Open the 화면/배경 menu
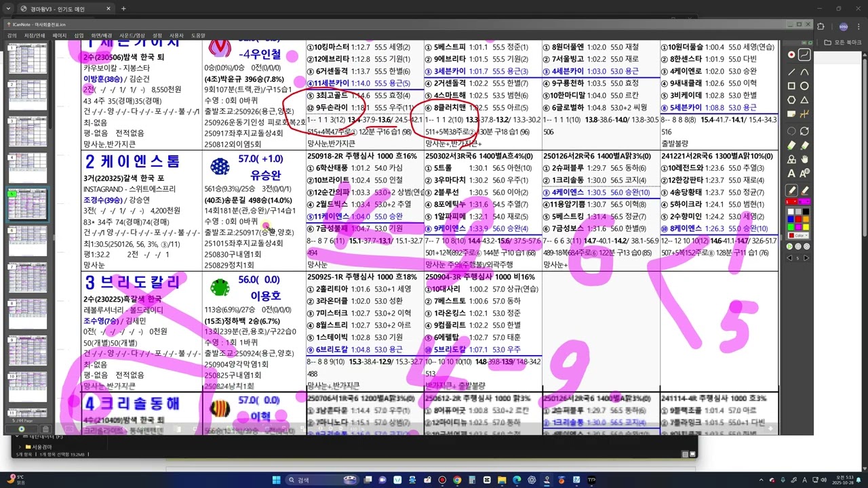Screen dimensions: 868x488 pos(102,35)
